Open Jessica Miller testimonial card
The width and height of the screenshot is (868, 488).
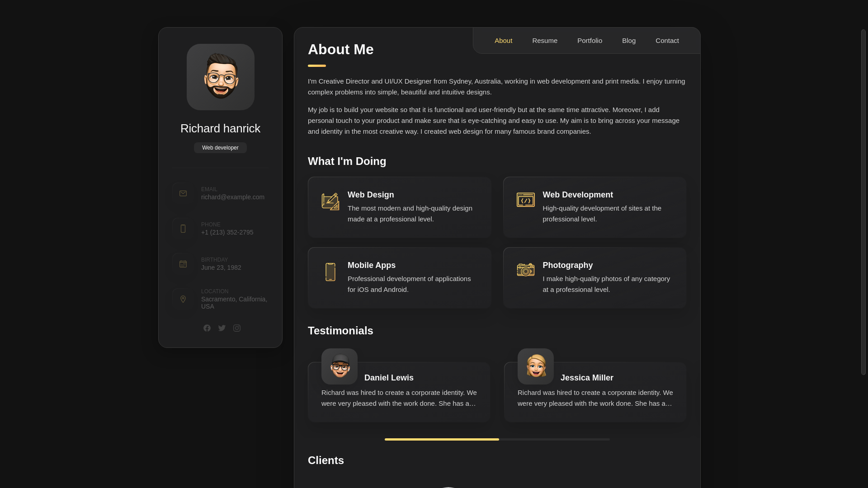click(x=595, y=392)
